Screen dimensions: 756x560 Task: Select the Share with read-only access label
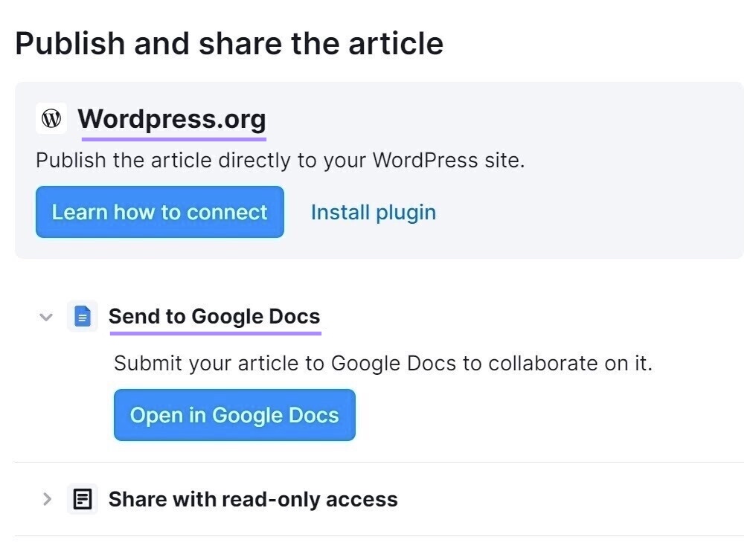click(x=253, y=498)
